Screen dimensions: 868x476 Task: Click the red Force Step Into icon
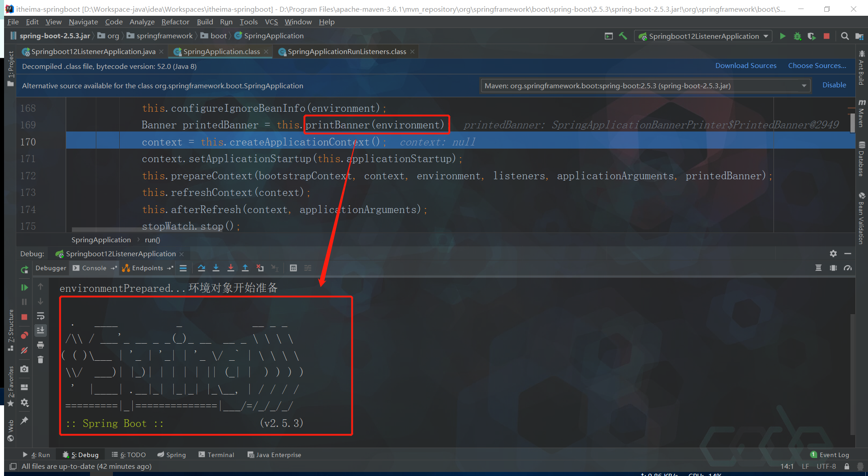[231, 268]
